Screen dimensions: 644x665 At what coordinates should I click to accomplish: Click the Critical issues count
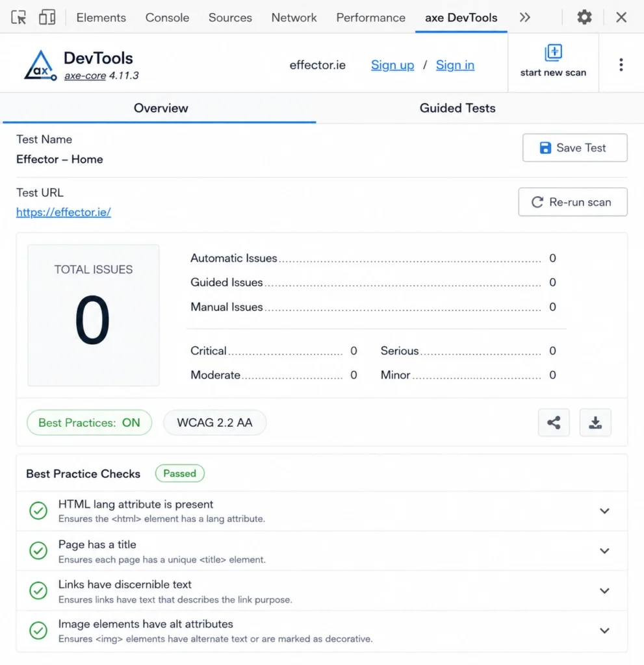tap(354, 351)
